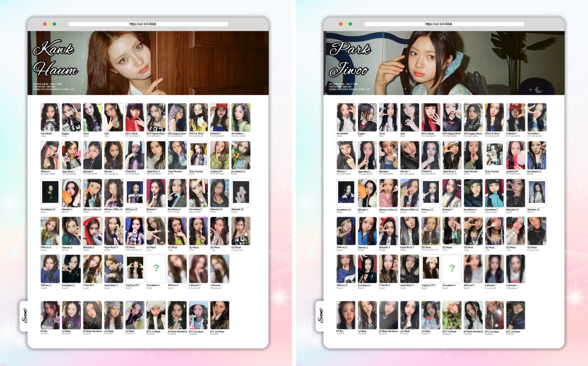Choose Kawk Haum's Withmuu Online LD photocard
Screen dimensions: 588x366
pos(93,193)
